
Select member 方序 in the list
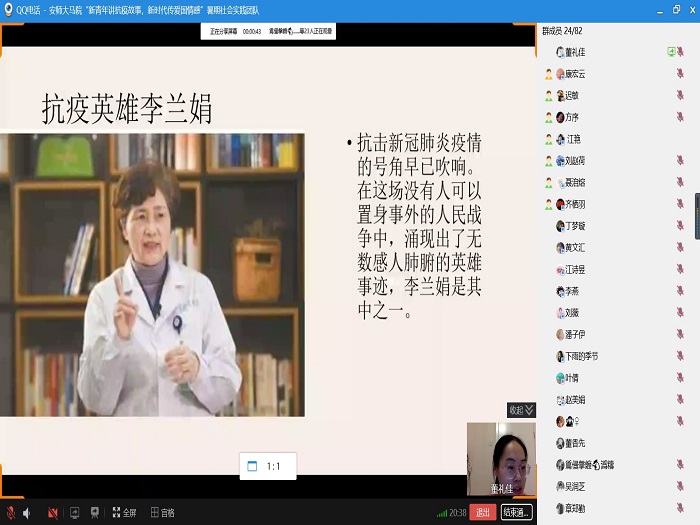tap(572, 117)
